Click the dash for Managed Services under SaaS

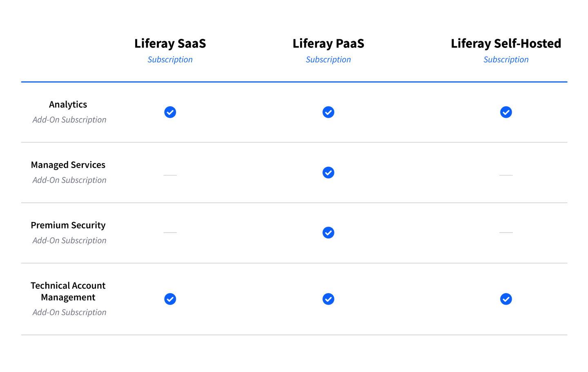click(170, 175)
